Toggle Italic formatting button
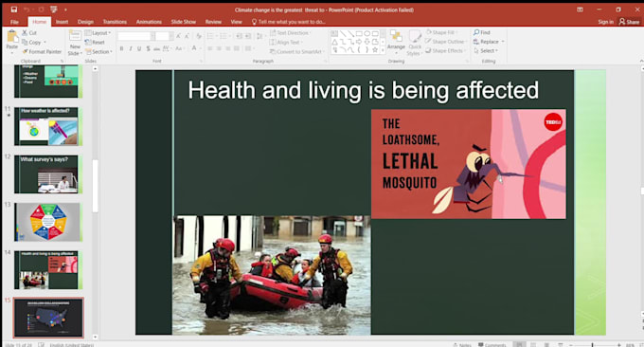 131,49
